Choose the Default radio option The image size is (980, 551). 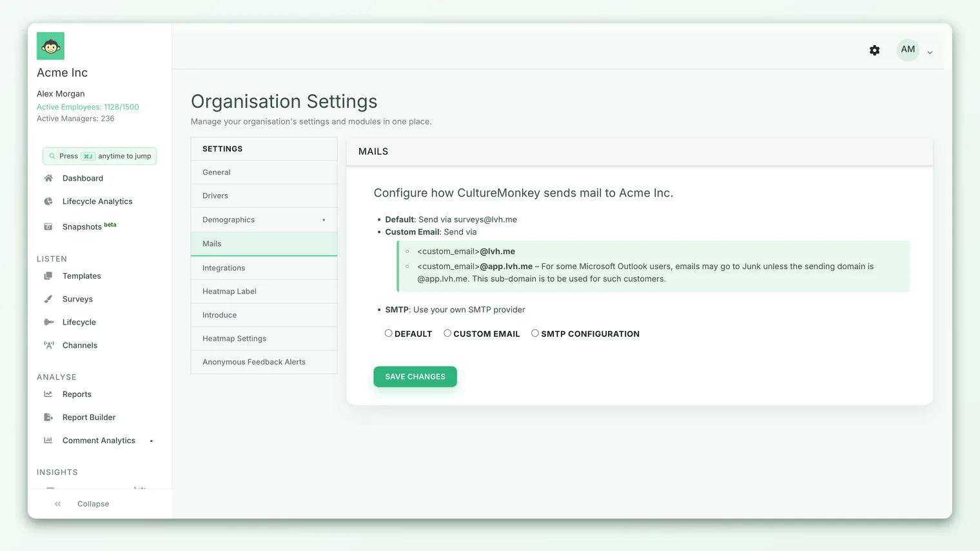tap(388, 334)
